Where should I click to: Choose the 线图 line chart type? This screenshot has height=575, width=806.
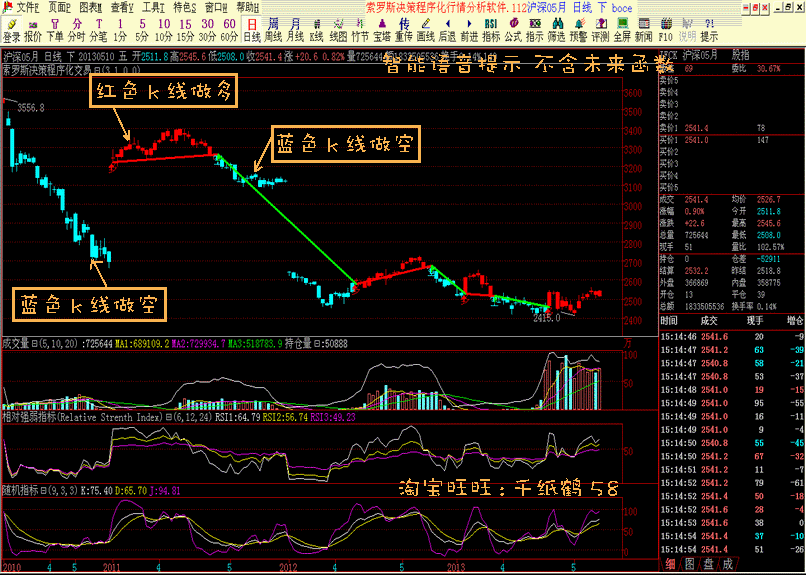(338, 30)
